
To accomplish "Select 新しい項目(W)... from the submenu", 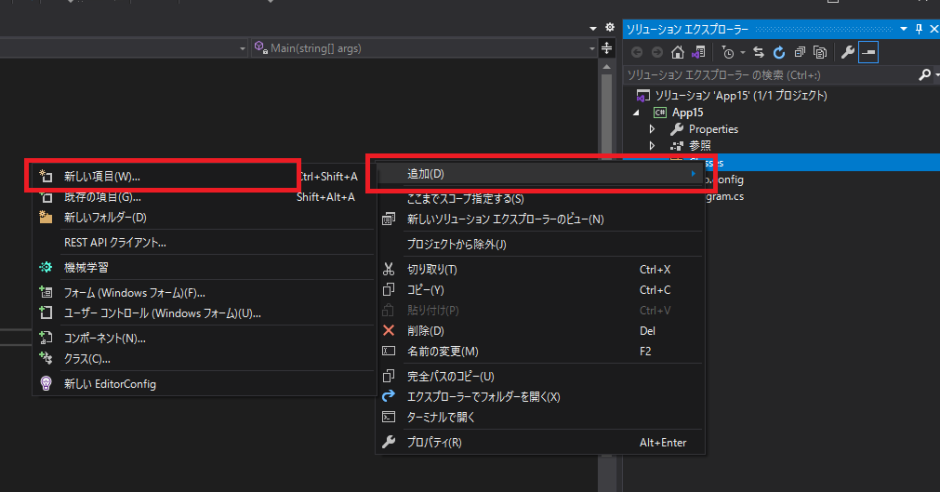I will 101,176.
